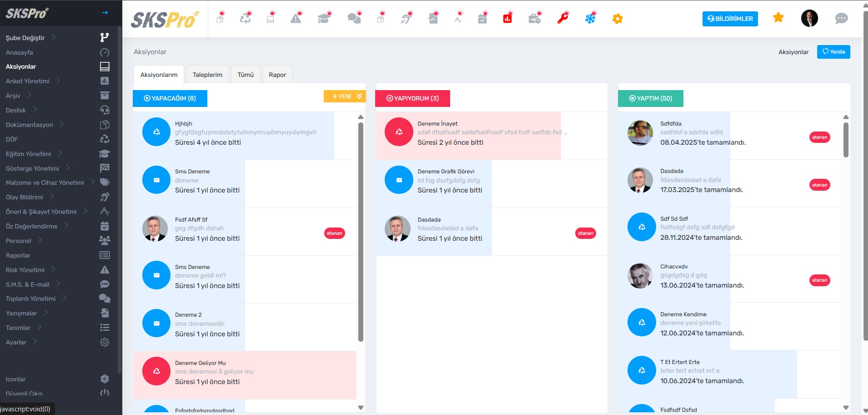868x415 pixels.
Task: Open the red wrench icon in the top toolbar
Action: click(563, 19)
